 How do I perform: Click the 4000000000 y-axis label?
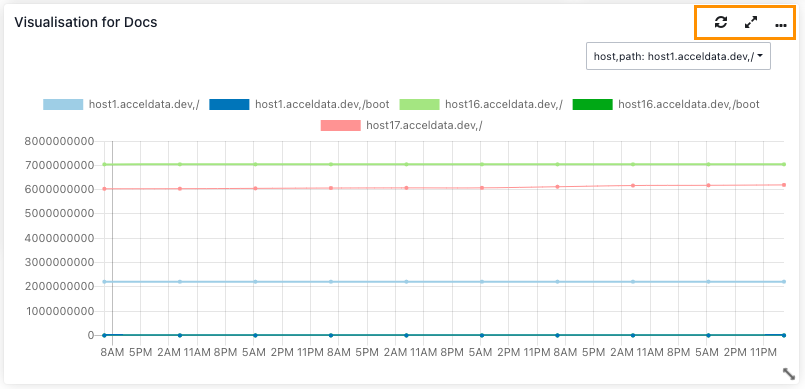(59, 238)
